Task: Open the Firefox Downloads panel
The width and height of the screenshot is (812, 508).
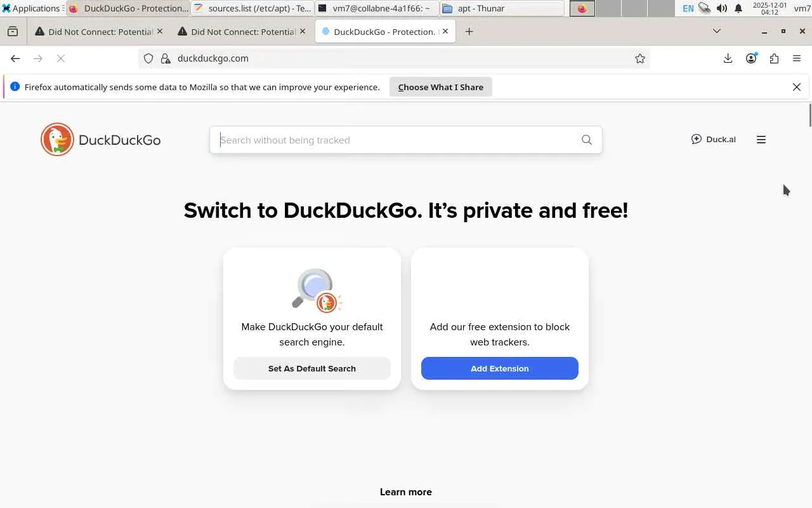Action: click(728, 58)
